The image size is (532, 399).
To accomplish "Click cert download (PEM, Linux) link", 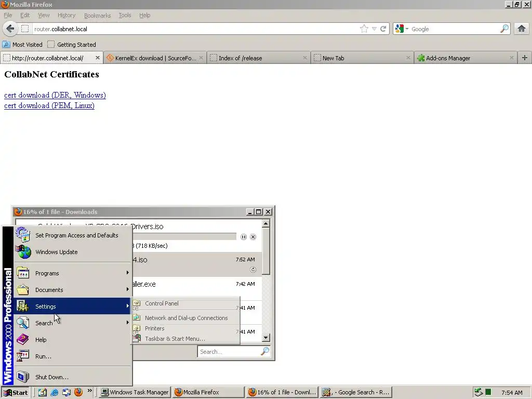I will tap(49, 105).
